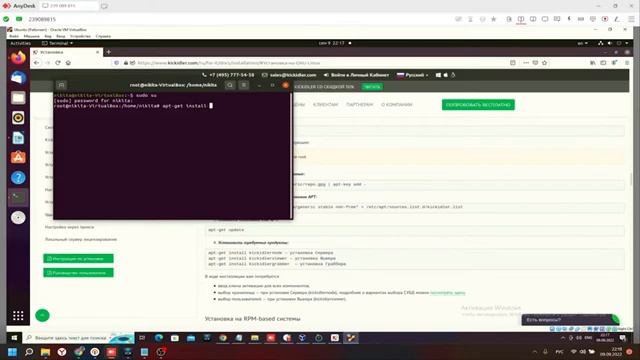Open the AnyDesk main menu icon
Screen dimensions: 640x360
click(x=631, y=19)
